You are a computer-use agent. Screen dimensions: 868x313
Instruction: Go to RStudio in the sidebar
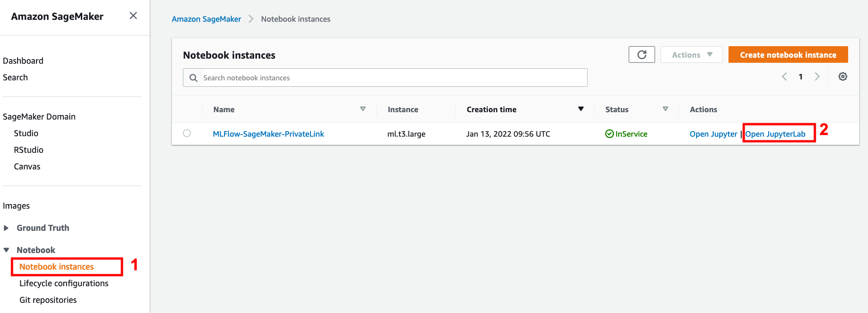(29, 150)
